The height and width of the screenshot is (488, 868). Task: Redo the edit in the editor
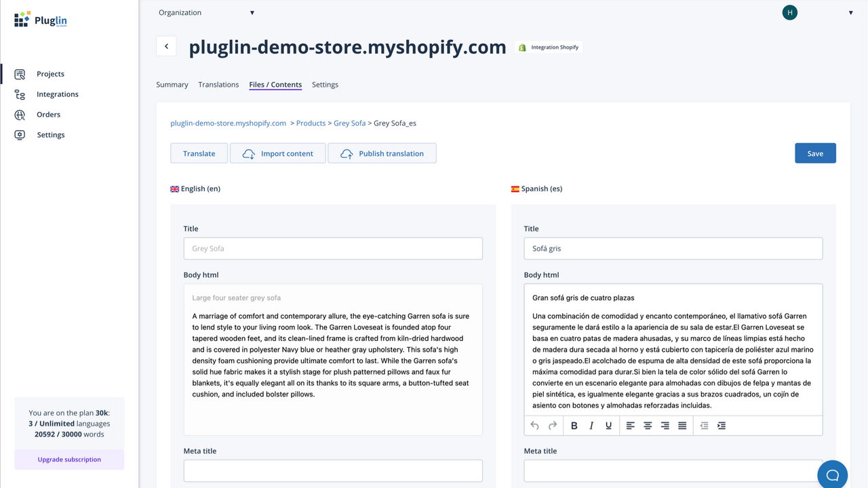coord(552,426)
